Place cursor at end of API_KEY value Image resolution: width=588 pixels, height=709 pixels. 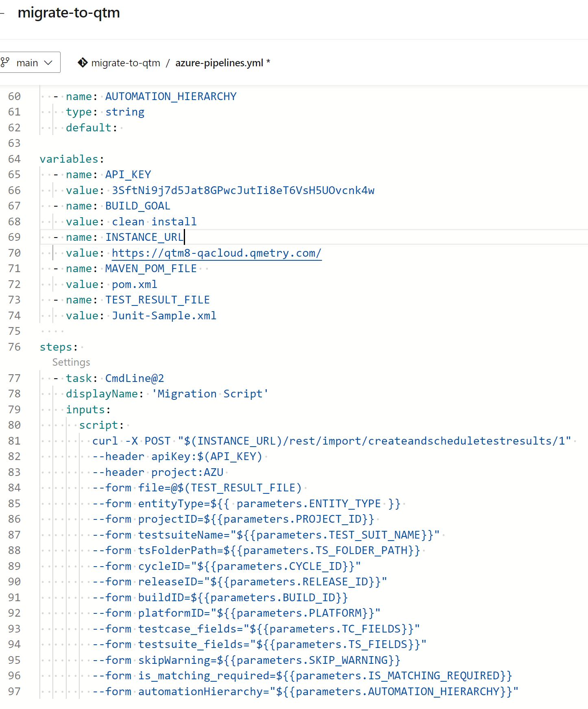[375, 190]
